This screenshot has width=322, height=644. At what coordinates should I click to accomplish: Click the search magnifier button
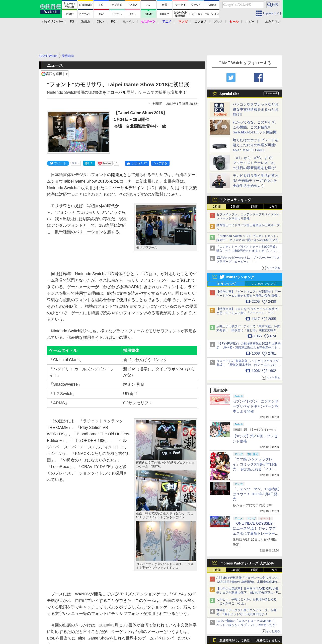point(273,5)
